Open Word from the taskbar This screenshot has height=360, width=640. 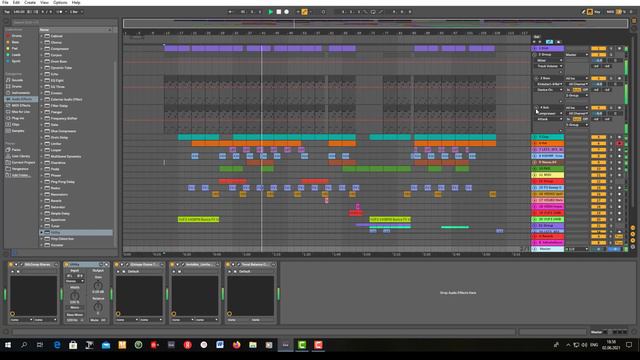(220, 345)
